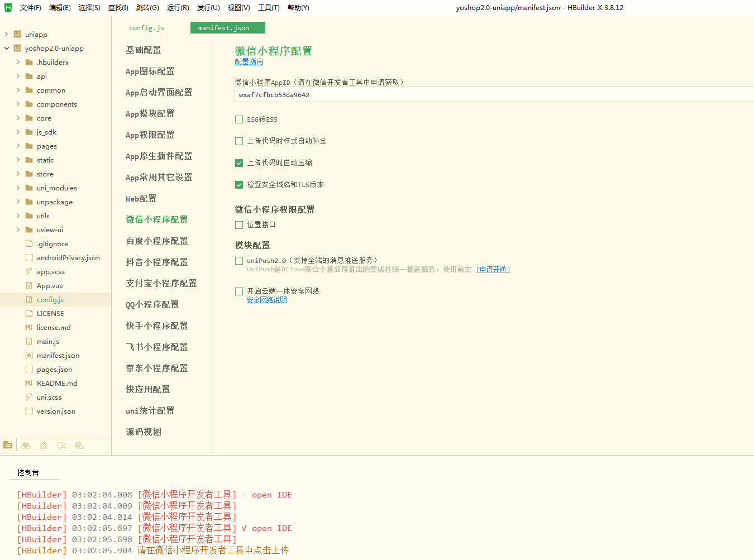Open the globe cloud icon panel
Screen dimensions: 754x560
point(79,445)
